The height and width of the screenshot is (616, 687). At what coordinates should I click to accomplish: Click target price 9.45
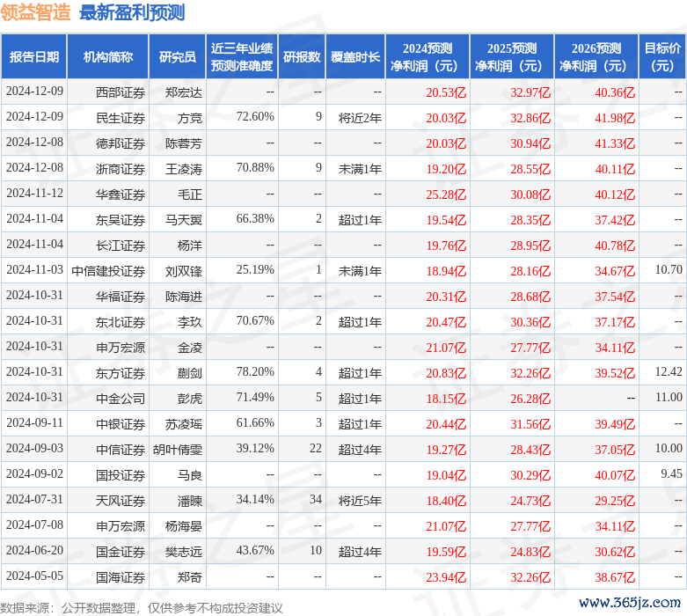671,473
